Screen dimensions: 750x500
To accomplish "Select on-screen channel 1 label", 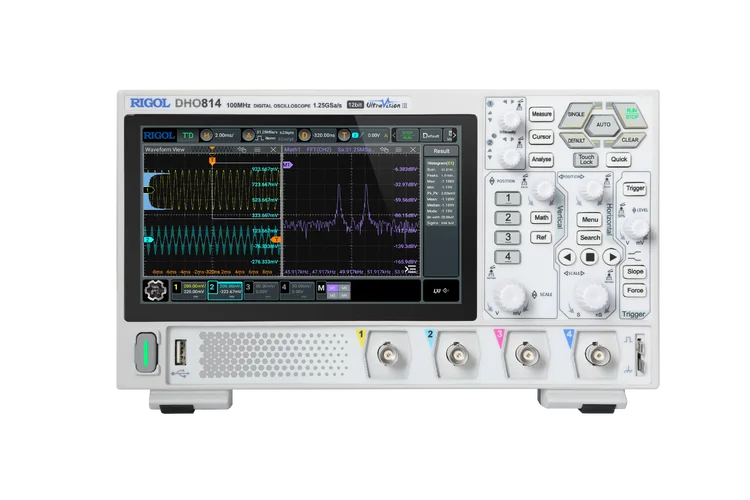I will pos(176,287).
